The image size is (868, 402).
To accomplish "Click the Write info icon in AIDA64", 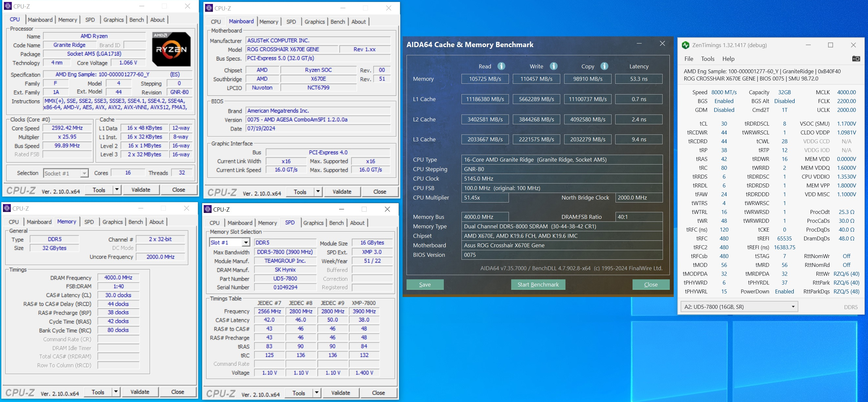I will (554, 66).
